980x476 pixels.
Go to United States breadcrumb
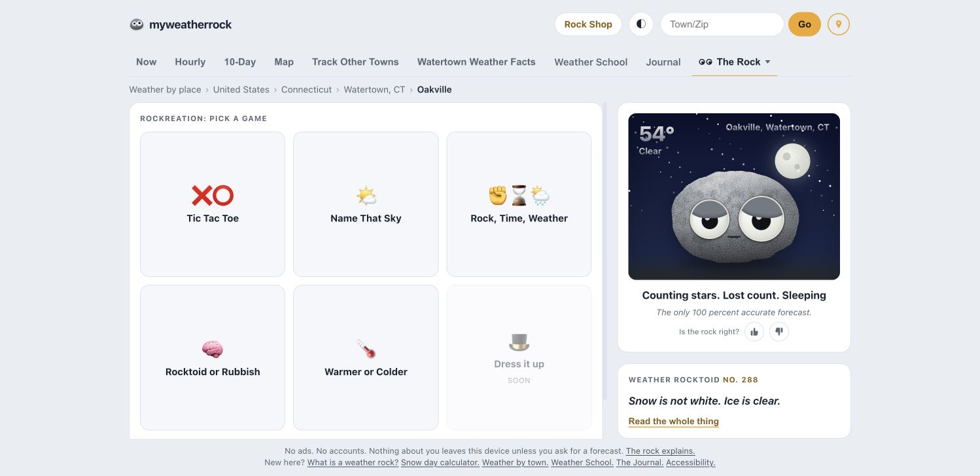coord(241,90)
